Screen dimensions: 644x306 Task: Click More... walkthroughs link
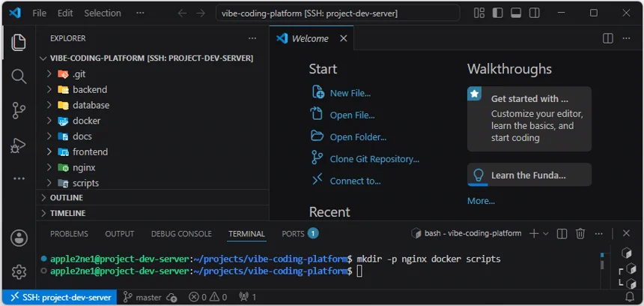click(481, 201)
